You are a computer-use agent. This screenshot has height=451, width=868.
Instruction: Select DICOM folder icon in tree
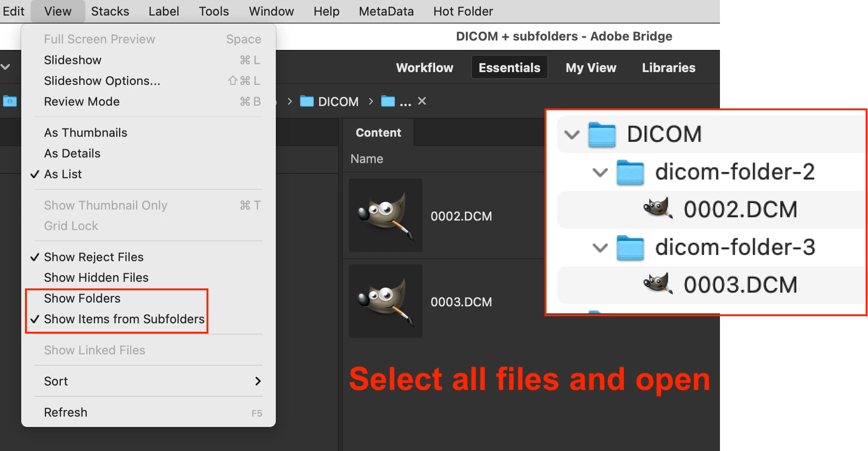pos(602,135)
